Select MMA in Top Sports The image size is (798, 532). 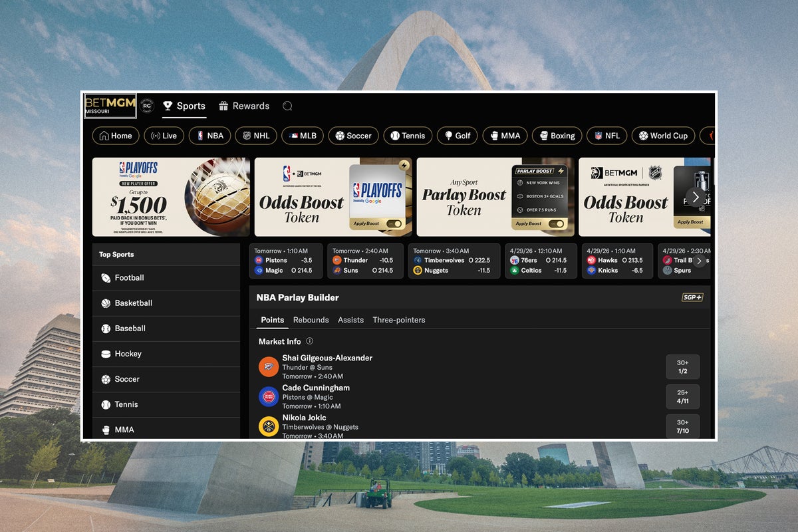coord(166,429)
